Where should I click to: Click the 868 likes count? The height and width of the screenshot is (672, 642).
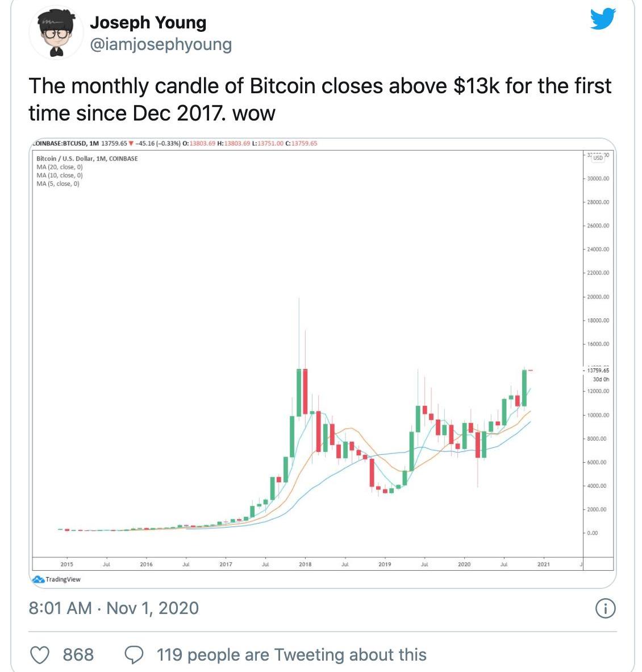(x=78, y=655)
